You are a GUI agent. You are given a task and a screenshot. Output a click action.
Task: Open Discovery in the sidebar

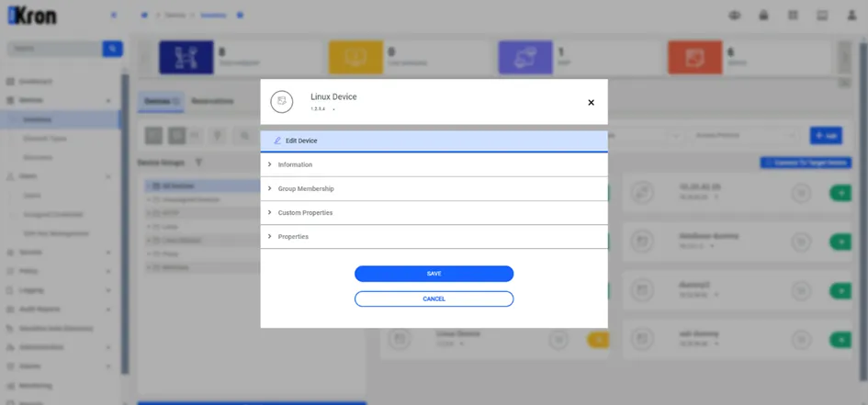pos(38,157)
